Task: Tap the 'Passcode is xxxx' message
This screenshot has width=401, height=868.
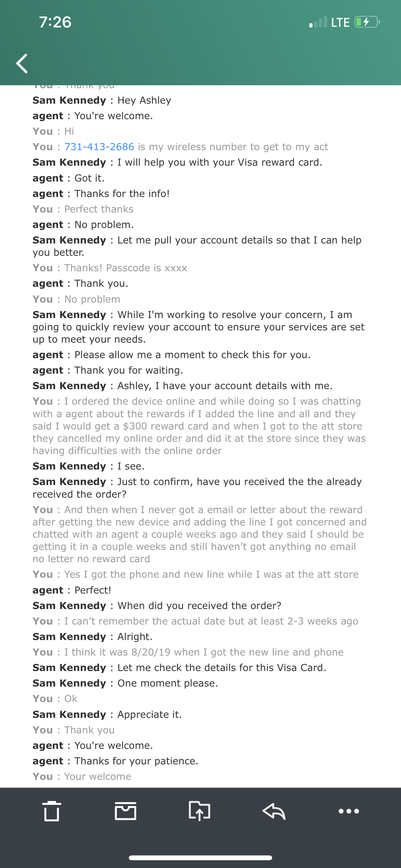Action: tap(109, 268)
